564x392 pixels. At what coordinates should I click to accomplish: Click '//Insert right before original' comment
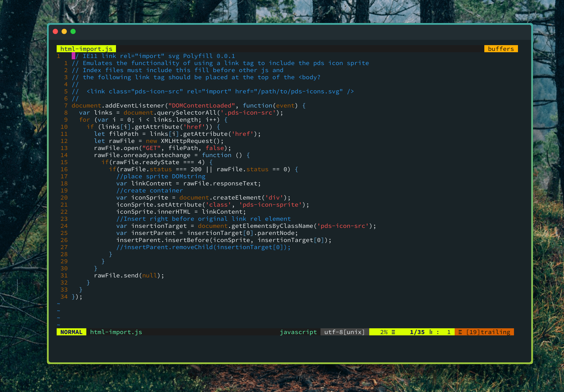pyautogui.click(x=203, y=219)
